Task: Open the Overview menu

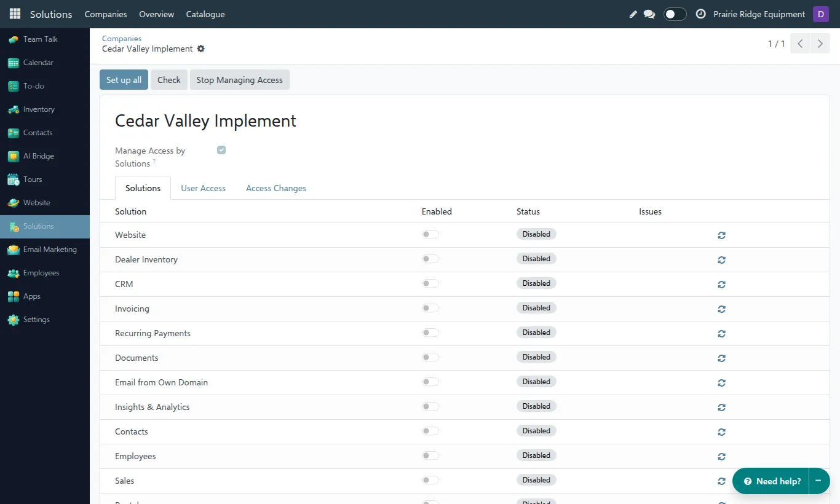Action: (x=157, y=14)
